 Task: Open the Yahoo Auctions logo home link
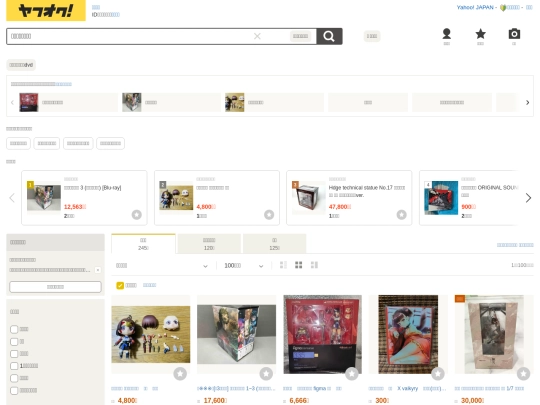click(46, 10)
